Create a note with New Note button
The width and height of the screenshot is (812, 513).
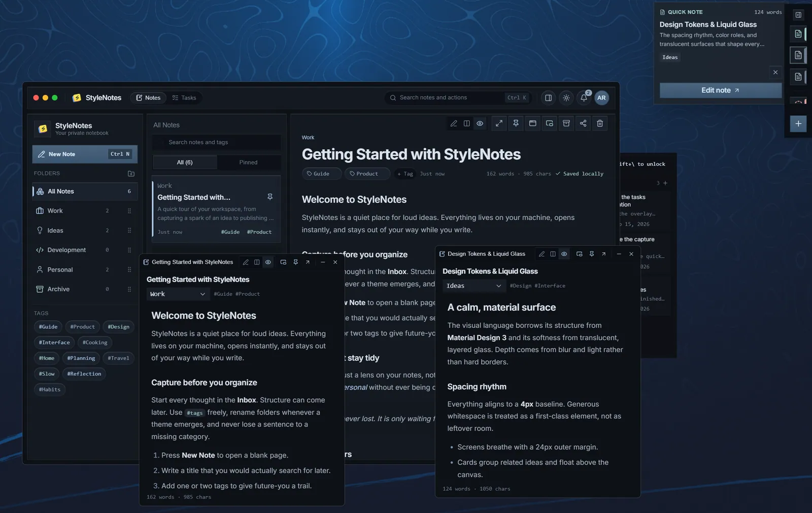click(x=85, y=154)
